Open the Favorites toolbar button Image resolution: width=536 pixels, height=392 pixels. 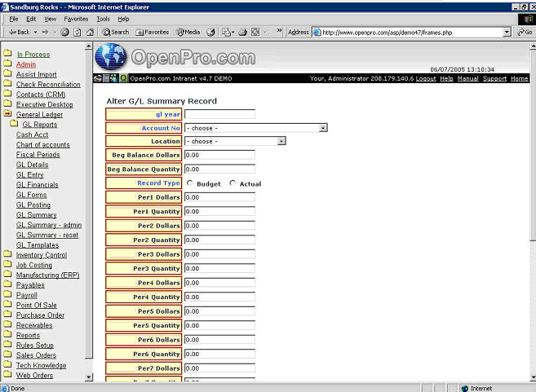152,32
